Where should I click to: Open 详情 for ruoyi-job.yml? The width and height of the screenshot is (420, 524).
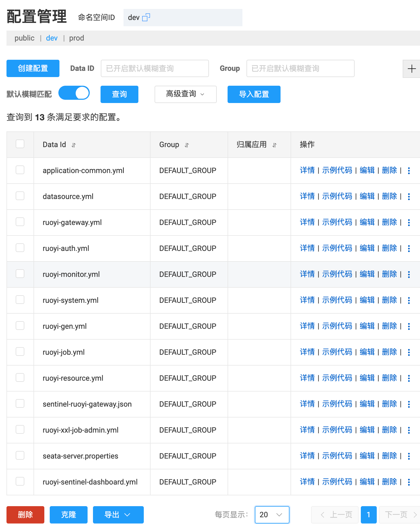click(307, 352)
